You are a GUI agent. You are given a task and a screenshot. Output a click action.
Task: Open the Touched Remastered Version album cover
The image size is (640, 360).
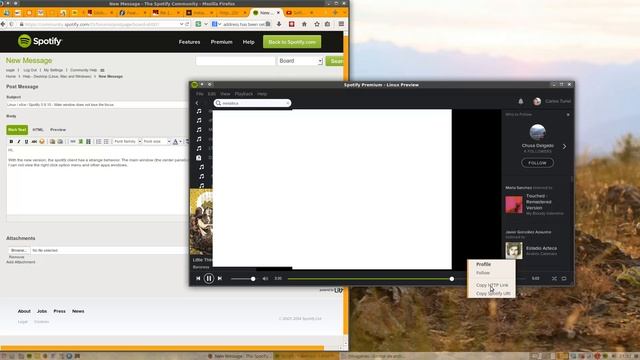[x=513, y=204]
